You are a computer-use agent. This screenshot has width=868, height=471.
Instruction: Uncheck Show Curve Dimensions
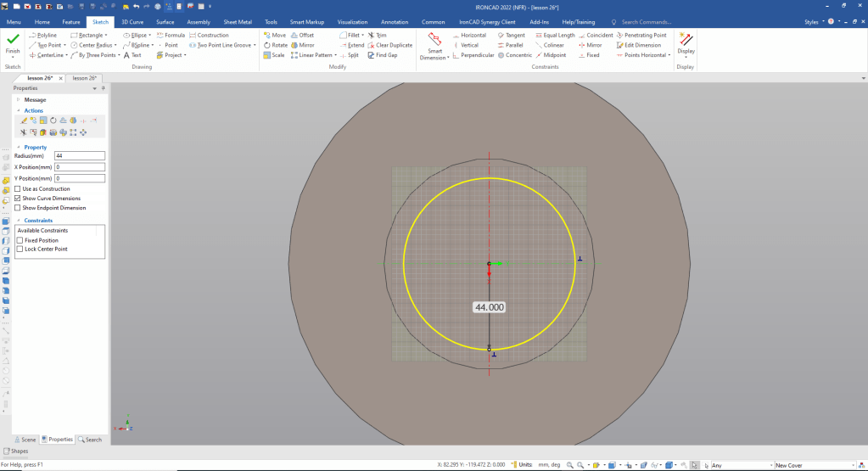[x=18, y=198]
